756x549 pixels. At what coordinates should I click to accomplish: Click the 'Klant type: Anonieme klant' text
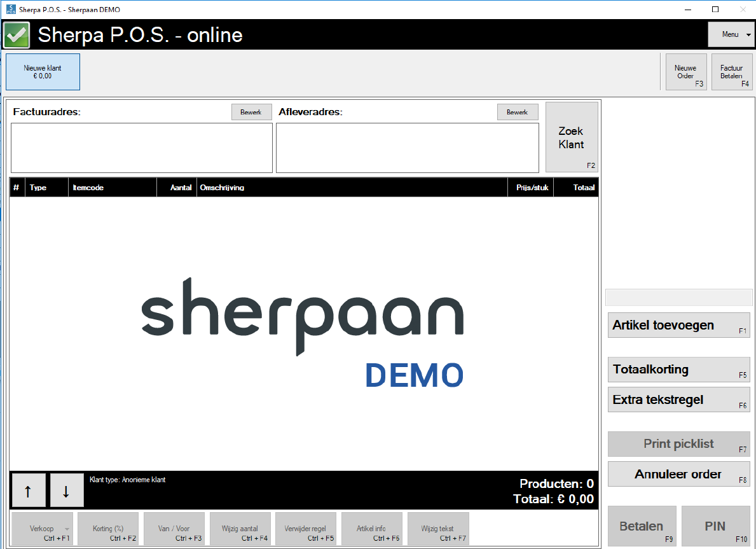click(x=128, y=480)
